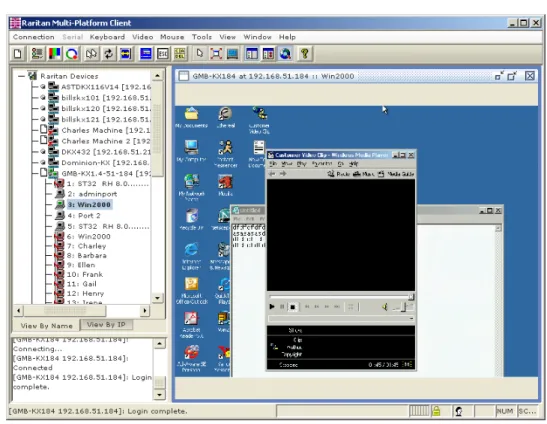Refresh the screen with the circular arrows icon
Viewport: 547px width, 424px height.
[108, 54]
